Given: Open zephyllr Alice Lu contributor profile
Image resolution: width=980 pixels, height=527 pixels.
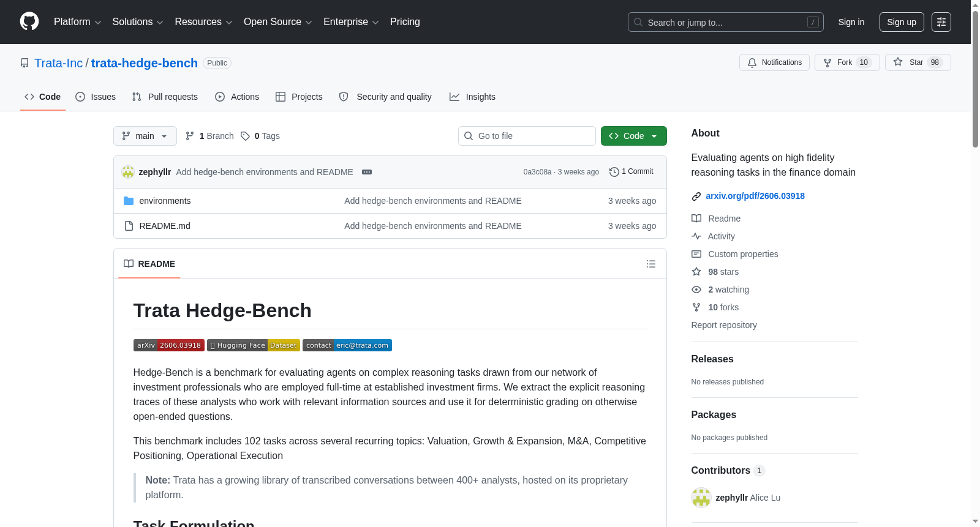Looking at the screenshot, I should [748, 498].
